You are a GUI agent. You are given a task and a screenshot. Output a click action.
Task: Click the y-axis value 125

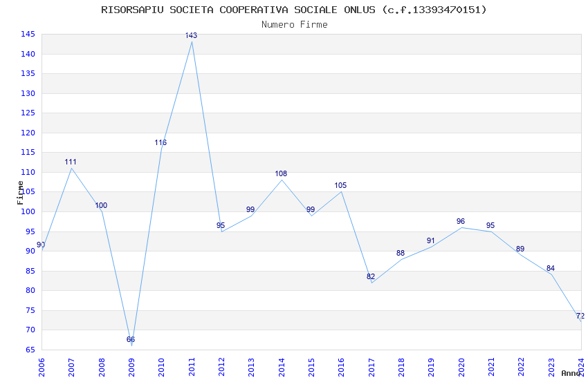[x=28, y=113]
